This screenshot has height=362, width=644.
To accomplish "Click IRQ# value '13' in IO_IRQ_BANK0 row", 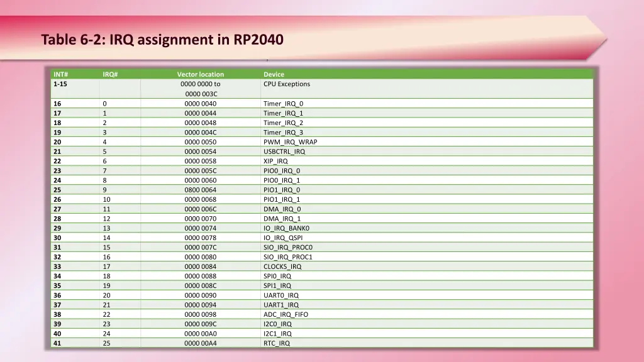I will (106, 228).
